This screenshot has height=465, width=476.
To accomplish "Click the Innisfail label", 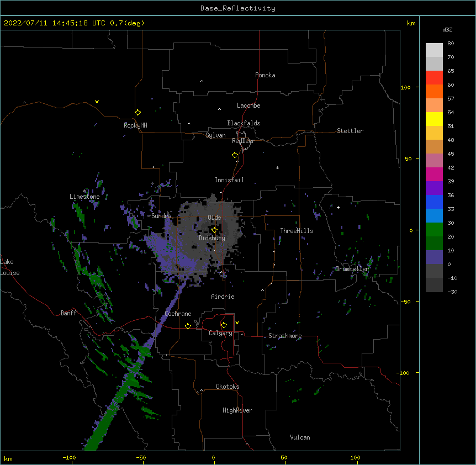I will click(x=229, y=180).
